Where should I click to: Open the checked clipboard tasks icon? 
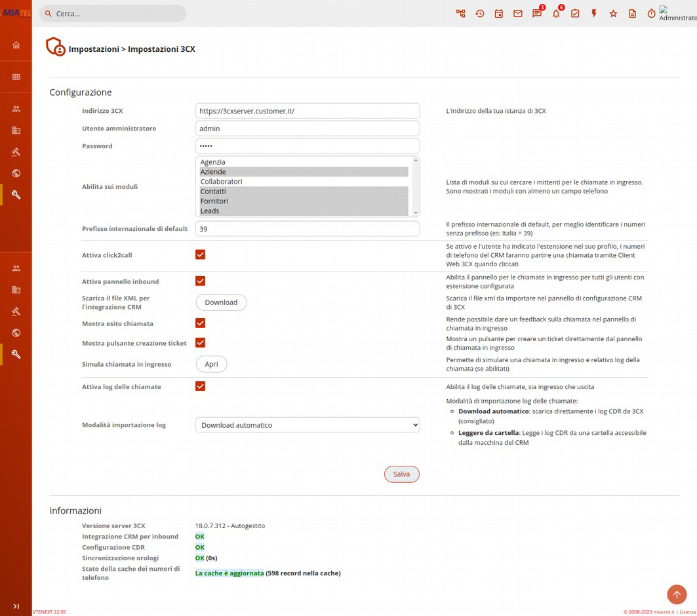click(x=575, y=13)
